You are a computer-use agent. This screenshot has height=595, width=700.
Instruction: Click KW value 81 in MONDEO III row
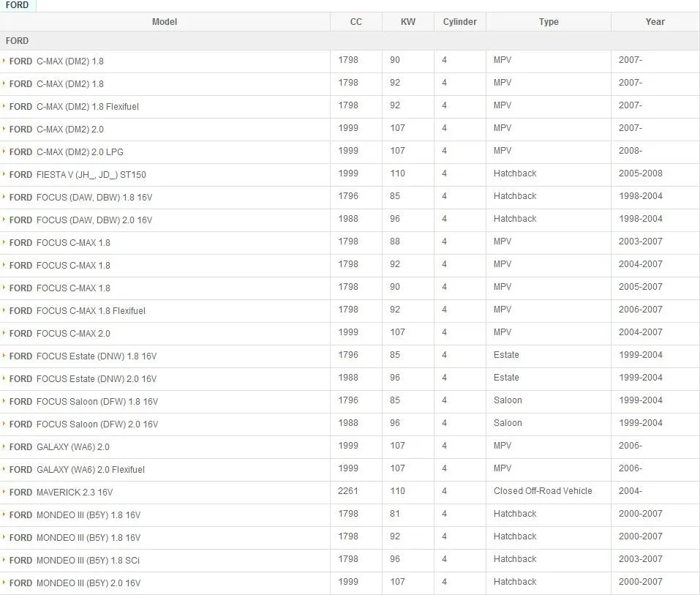[395, 514]
